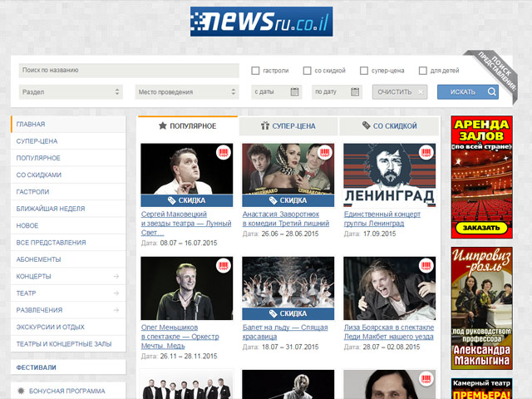Click ticket badge on Олег Меньшиков card
532x399 pixels.
coord(224,266)
